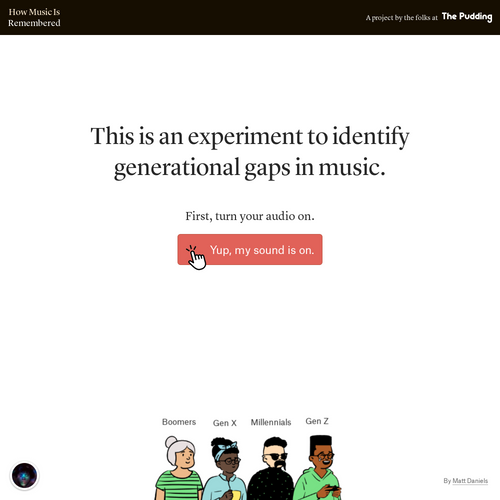500x500 pixels.
Task: Click the 'First, turn your audio on.' instruction
Action: tap(250, 216)
